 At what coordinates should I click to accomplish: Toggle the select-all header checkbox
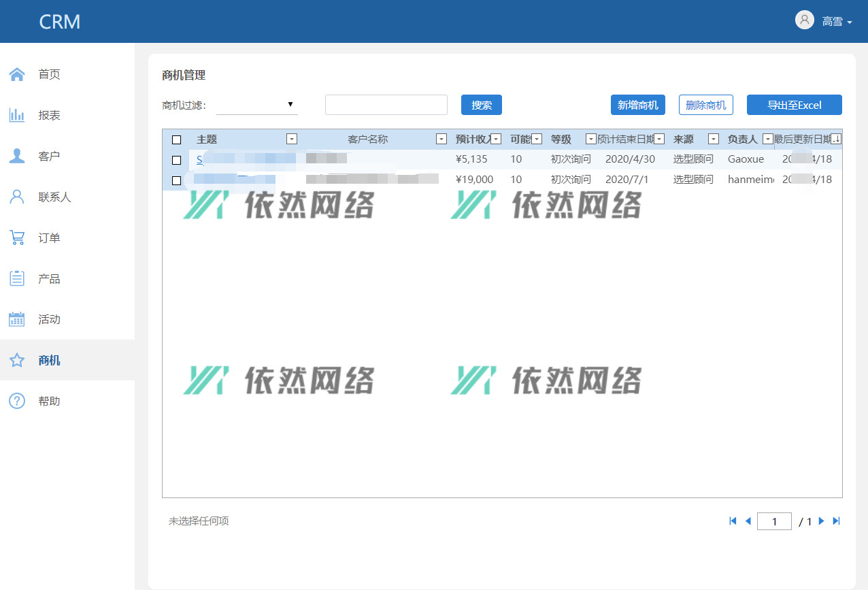click(177, 140)
